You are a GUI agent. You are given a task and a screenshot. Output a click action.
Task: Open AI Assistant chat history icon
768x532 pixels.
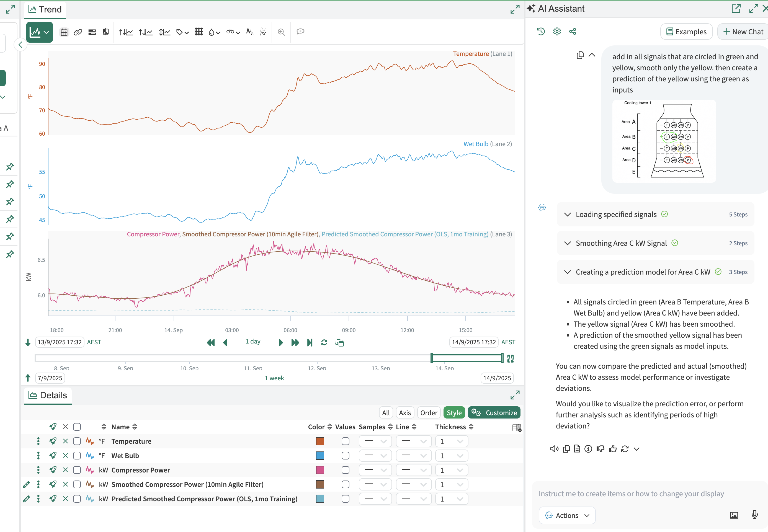click(541, 31)
